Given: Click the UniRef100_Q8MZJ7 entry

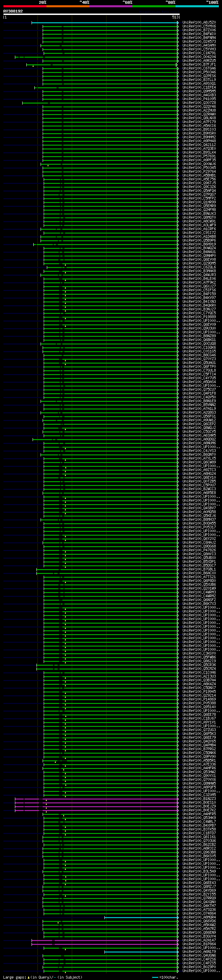Looking at the screenshot, I should [199, 887].
